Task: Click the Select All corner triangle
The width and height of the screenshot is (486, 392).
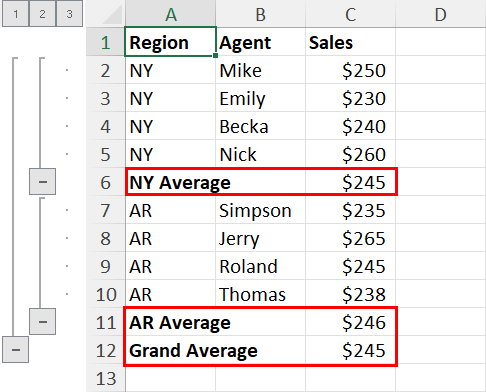Action: (112, 15)
